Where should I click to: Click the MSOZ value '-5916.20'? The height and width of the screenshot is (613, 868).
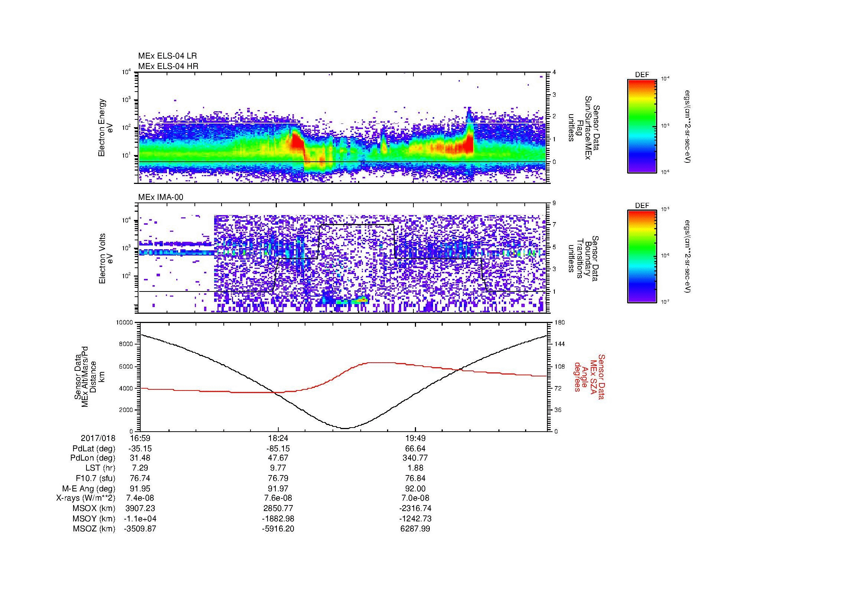[x=278, y=529]
